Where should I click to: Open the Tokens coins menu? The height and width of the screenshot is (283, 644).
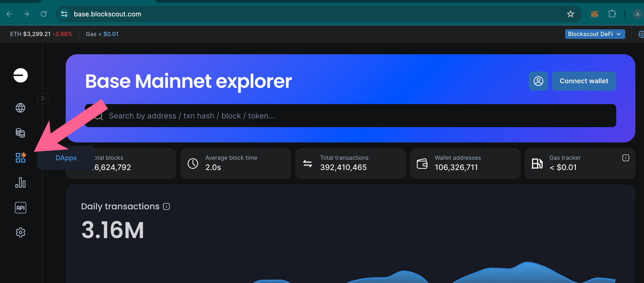tap(20, 133)
